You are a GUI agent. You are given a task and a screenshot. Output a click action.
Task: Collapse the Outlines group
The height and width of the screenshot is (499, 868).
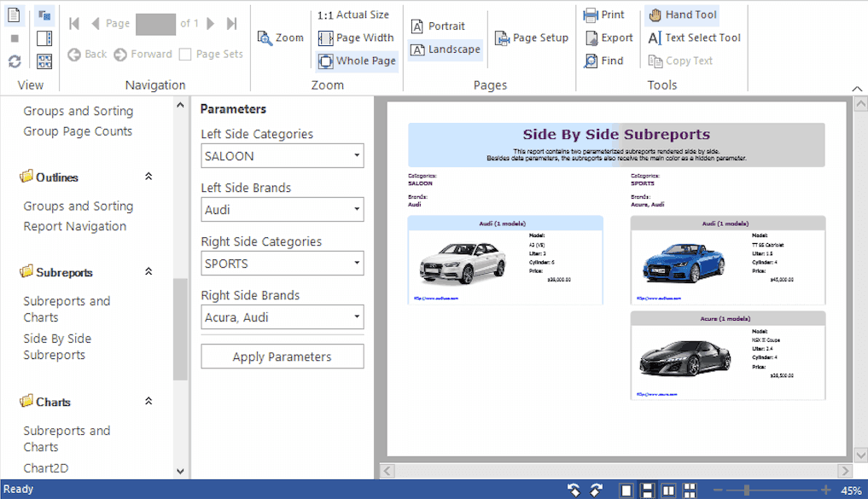(149, 177)
